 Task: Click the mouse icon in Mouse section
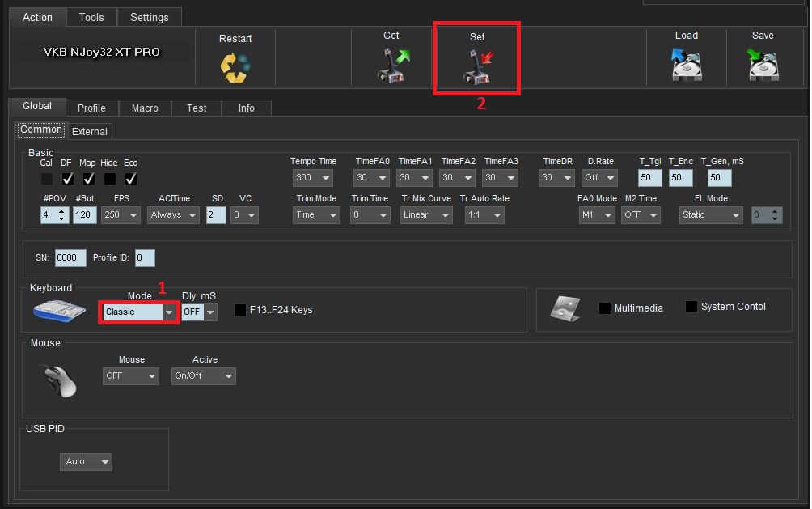click(60, 380)
